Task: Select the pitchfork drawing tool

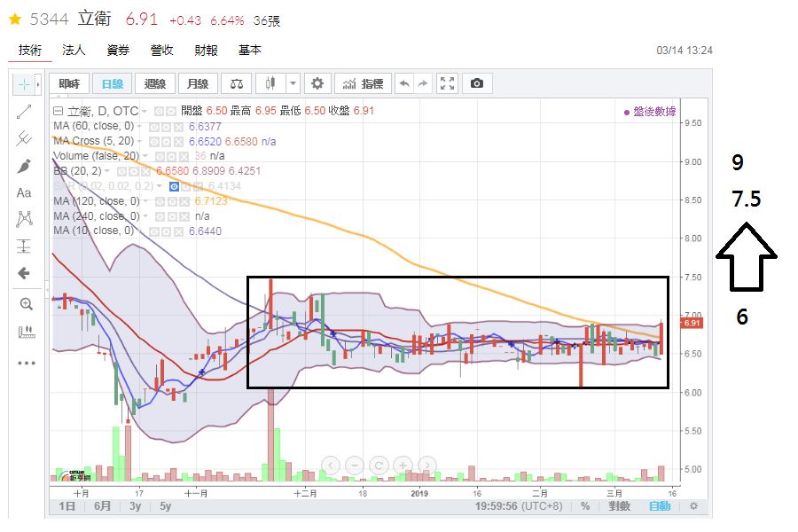Action: pyautogui.click(x=24, y=138)
